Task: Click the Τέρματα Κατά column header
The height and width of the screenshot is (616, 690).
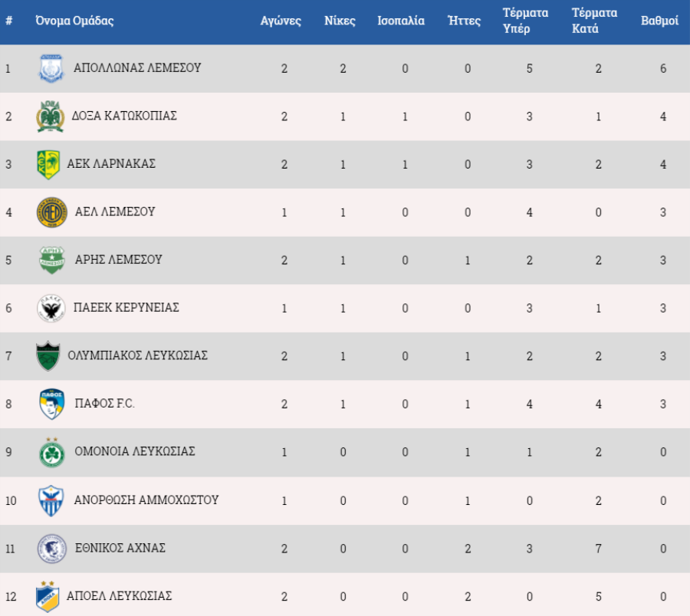Action: 594,21
